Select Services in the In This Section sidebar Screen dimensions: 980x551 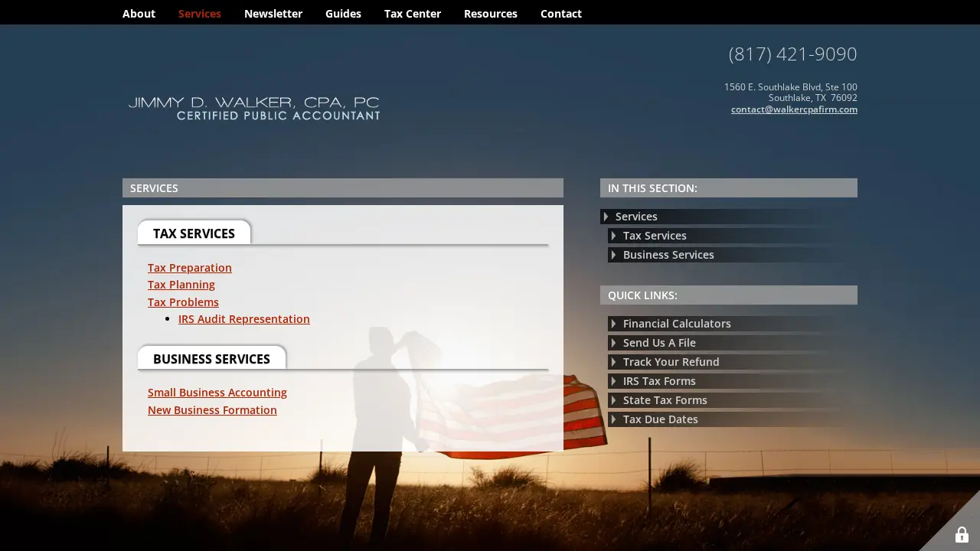coord(729,217)
